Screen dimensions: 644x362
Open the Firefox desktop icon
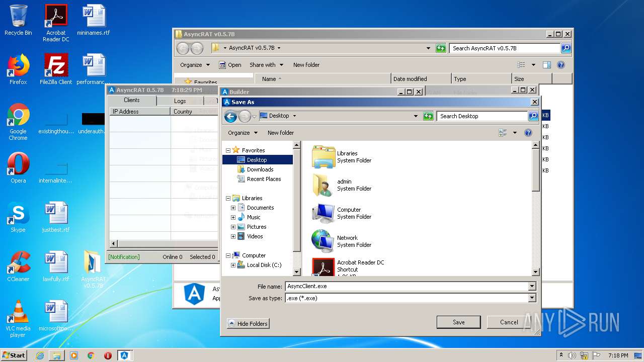[18, 69]
